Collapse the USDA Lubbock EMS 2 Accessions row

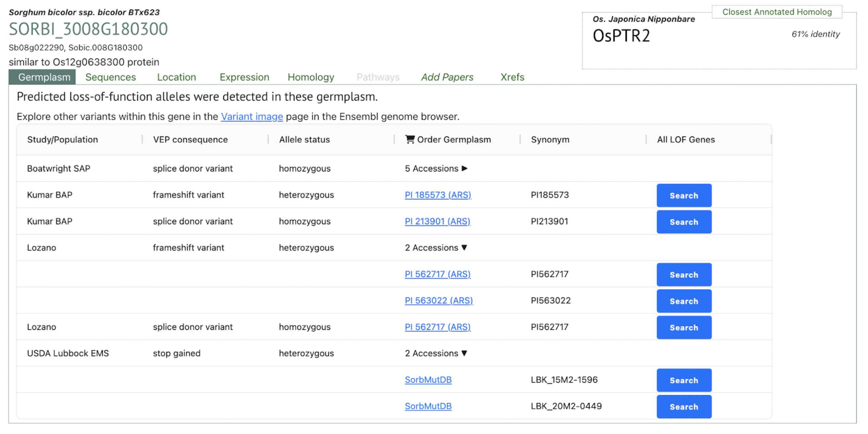[436, 353]
